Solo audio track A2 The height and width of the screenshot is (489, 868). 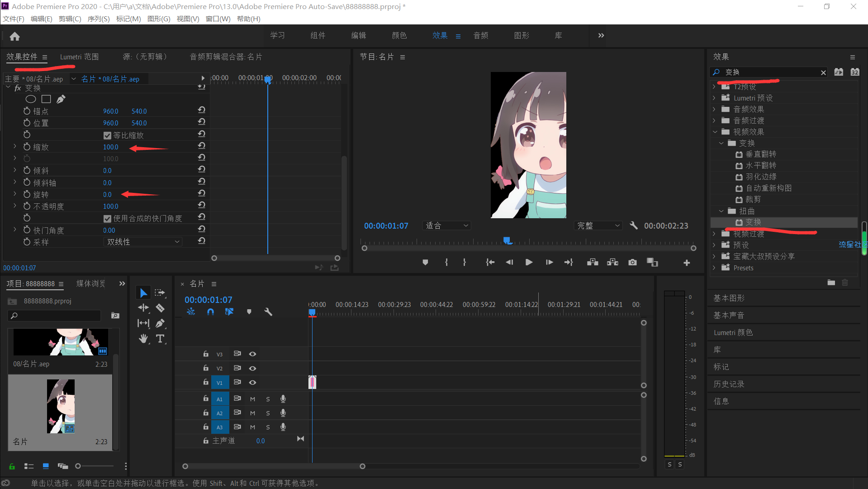tap(268, 413)
